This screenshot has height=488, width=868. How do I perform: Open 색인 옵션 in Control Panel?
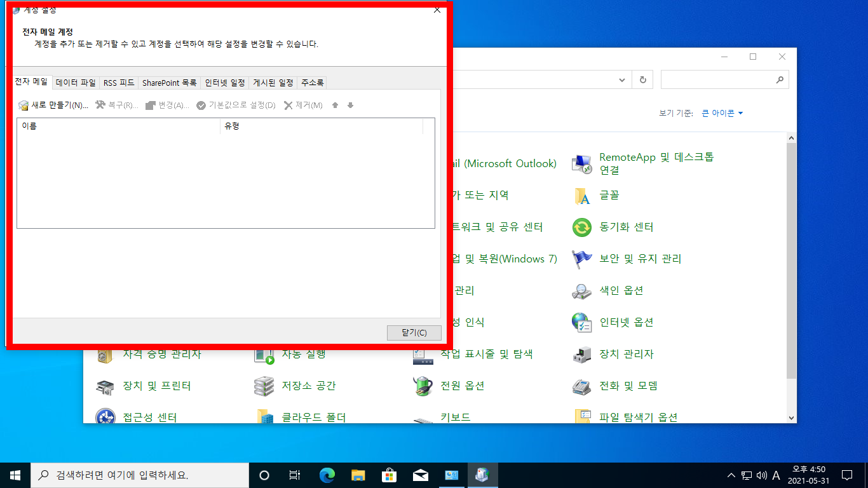607,291
